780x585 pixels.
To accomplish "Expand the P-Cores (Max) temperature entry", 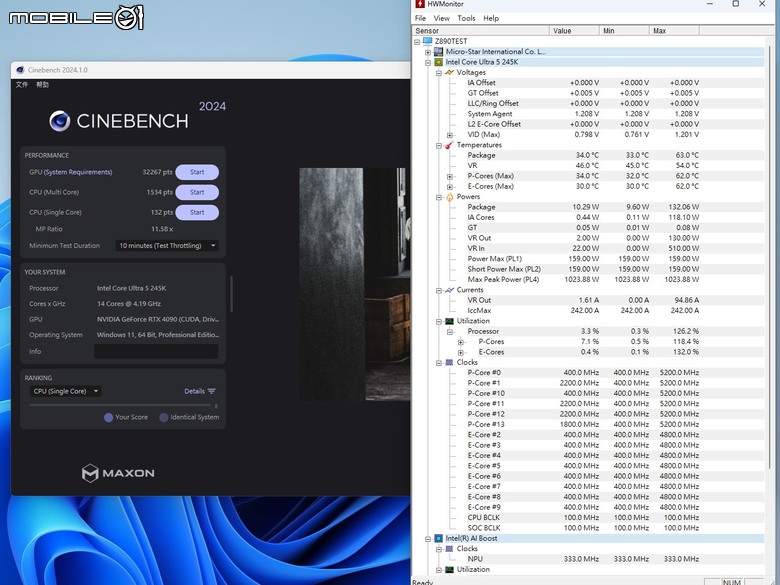I will 450,177.
